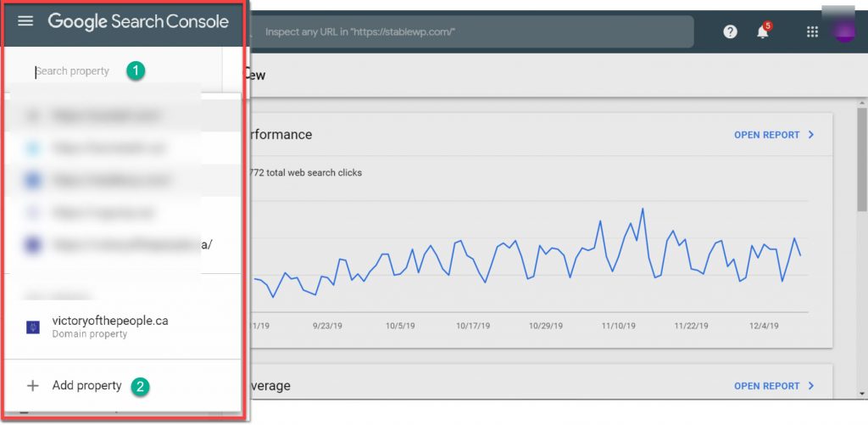Click the Performance card heading
This screenshot has height=425, width=868.
(x=281, y=135)
